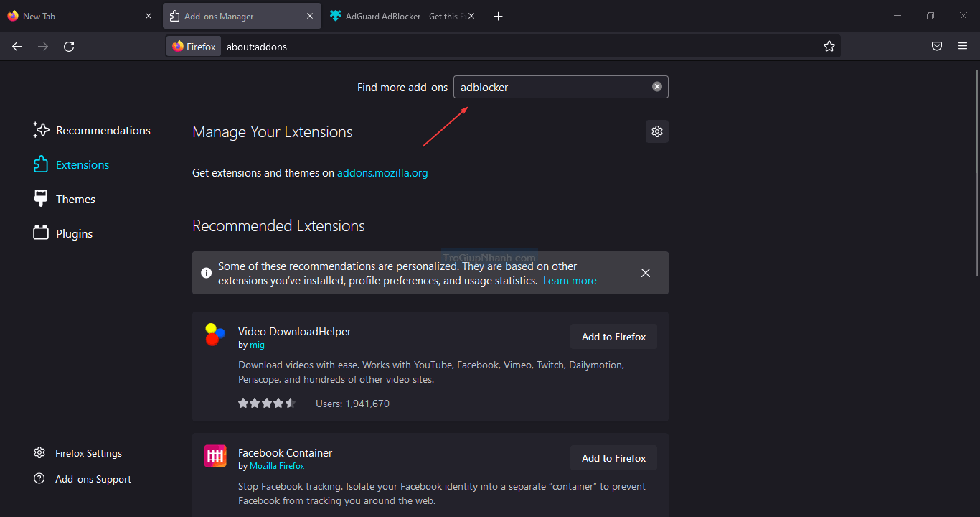
Task: Open the Recommendations section
Action: tap(92, 130)
